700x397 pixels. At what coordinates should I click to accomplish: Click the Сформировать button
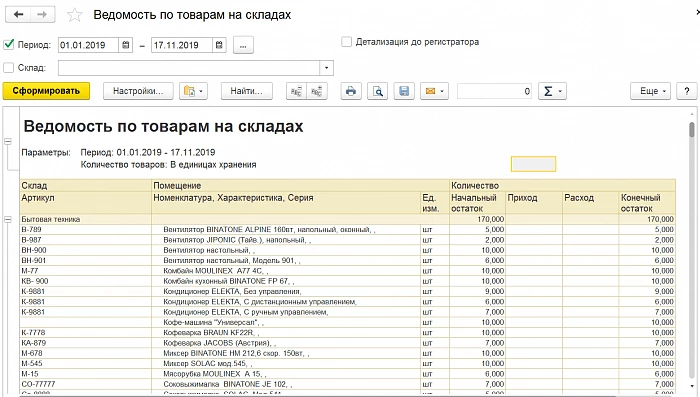click(x=46, y=91)
